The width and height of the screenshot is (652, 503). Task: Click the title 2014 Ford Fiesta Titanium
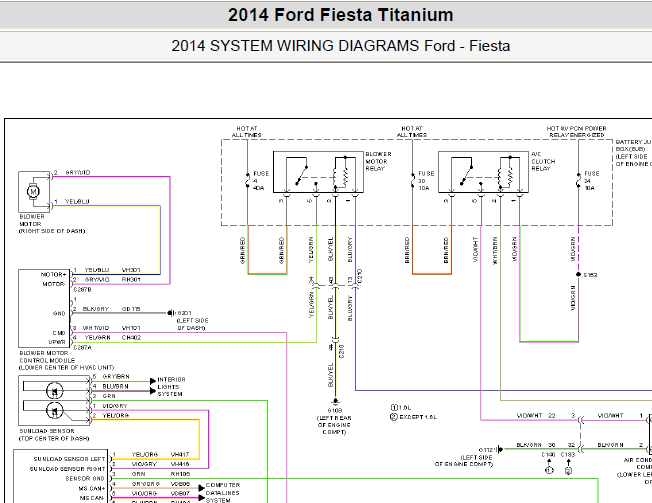(x=341, y=15)
